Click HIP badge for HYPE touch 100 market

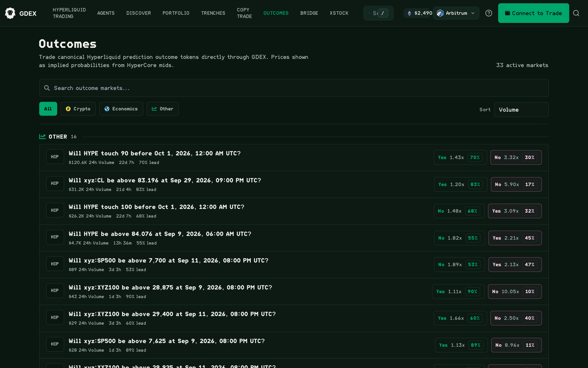click(x=55, y=210)
